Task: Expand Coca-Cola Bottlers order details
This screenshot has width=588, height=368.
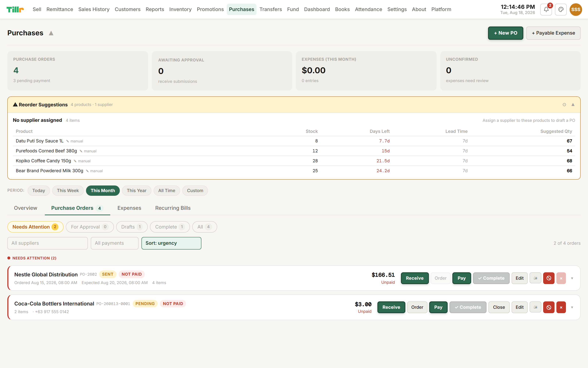Action: [x=572, y=307]
